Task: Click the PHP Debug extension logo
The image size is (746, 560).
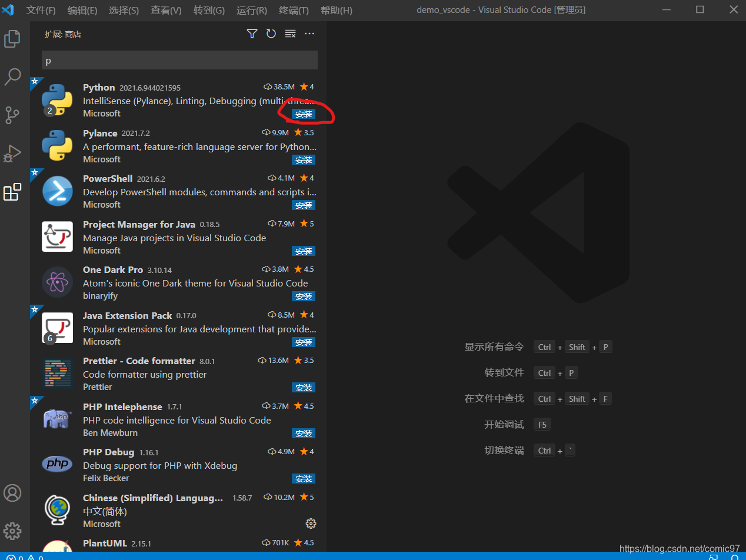Action: pos(57,464)
